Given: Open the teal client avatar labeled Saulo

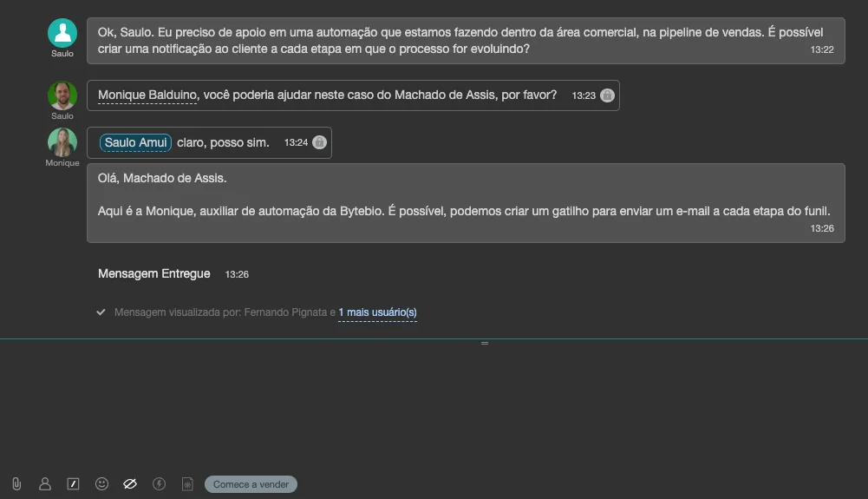Looking at the screenshot, I should 62,33.
